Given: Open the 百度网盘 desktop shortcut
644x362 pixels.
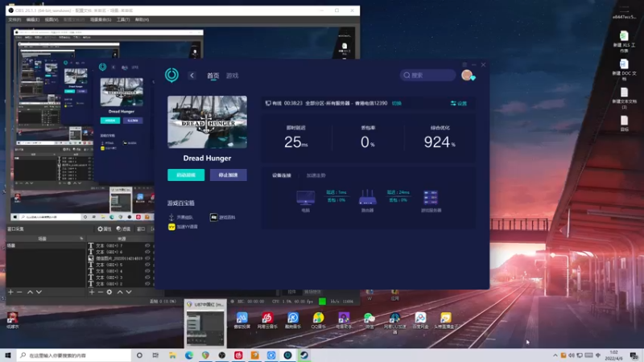Looking at the screenshot, I should pyautogui.click(x=420, y=320).
